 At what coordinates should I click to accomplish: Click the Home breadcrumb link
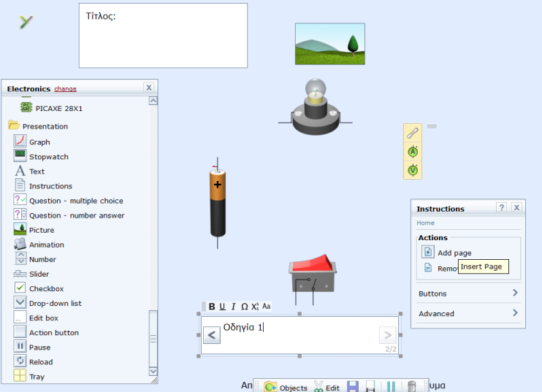(426, 223)
